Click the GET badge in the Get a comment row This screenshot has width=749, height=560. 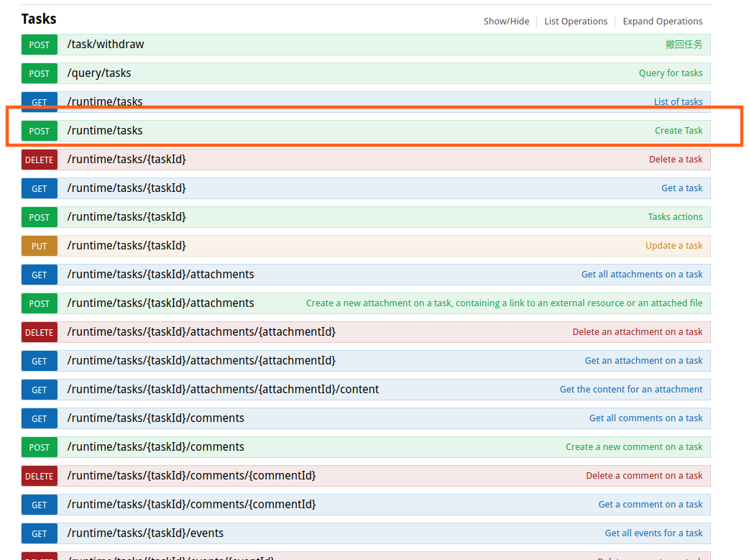point(39,505)
